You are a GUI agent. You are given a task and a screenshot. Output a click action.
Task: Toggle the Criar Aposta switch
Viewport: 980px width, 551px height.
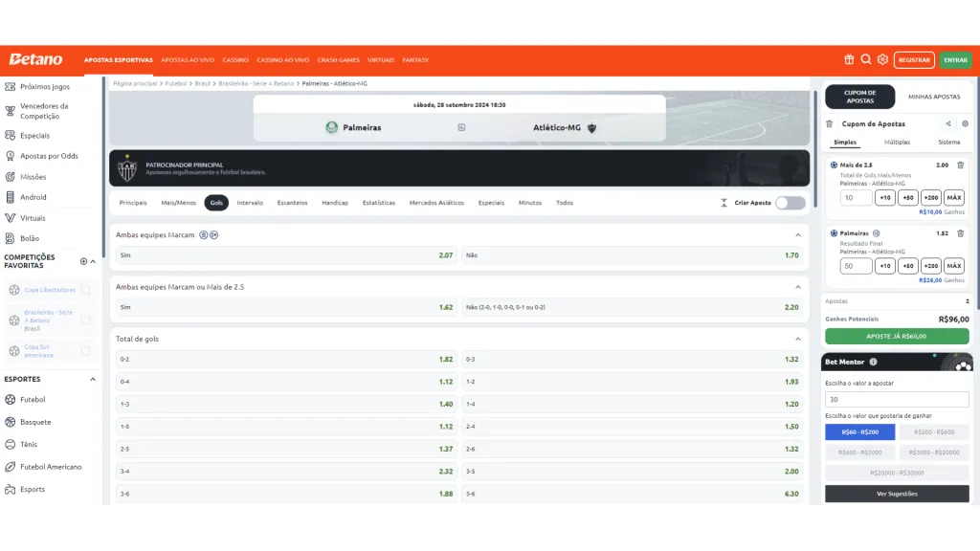(x=790, y=203)
